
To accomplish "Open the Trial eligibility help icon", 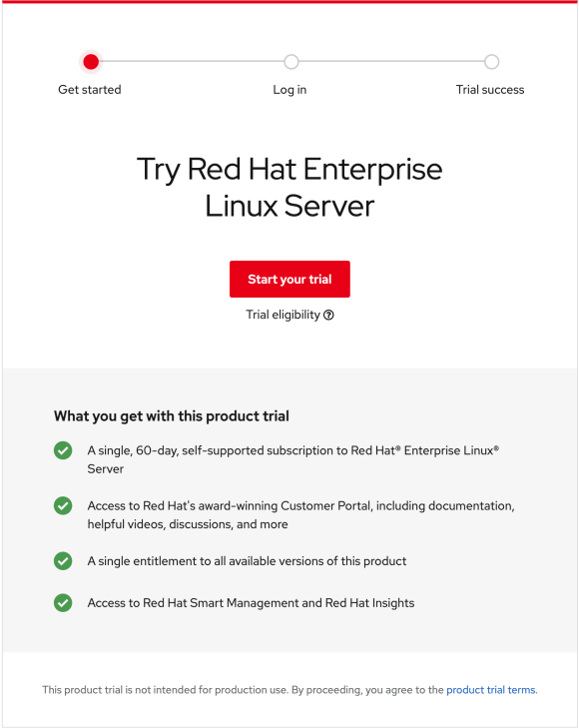I will point(328,316).
